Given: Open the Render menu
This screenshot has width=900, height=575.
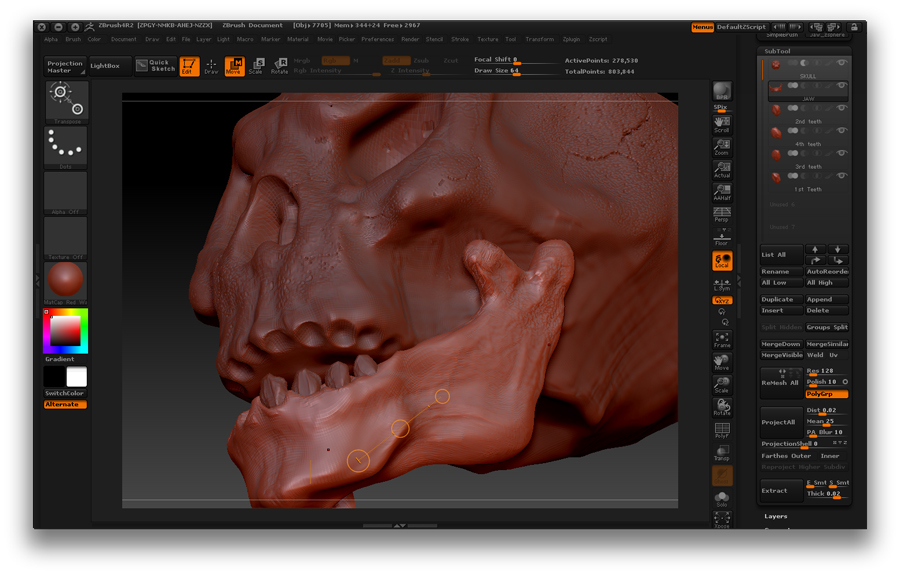Looking at the screenshot, I should click(x=410, y=40).
